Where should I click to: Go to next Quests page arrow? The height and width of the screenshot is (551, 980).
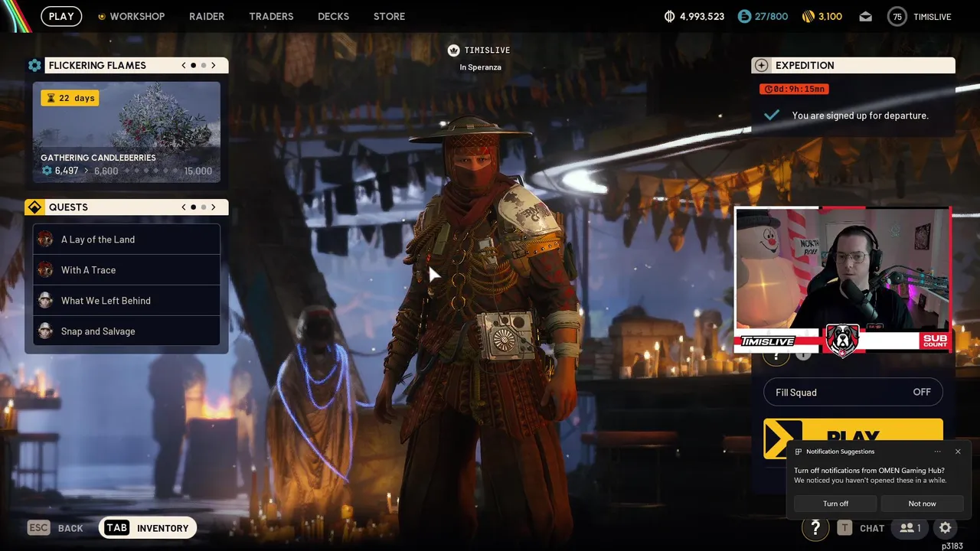pyautogui.click(x=214, y=207)
